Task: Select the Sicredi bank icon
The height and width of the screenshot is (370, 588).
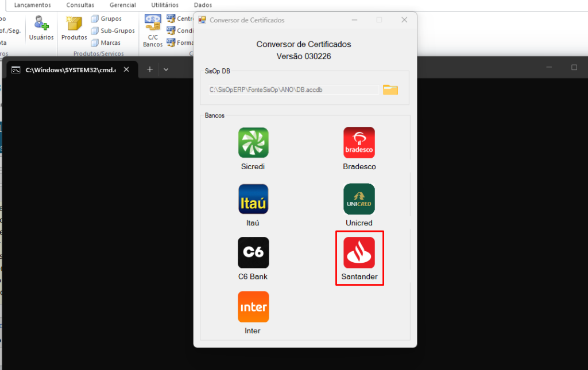Action: [x=253, y=143]
